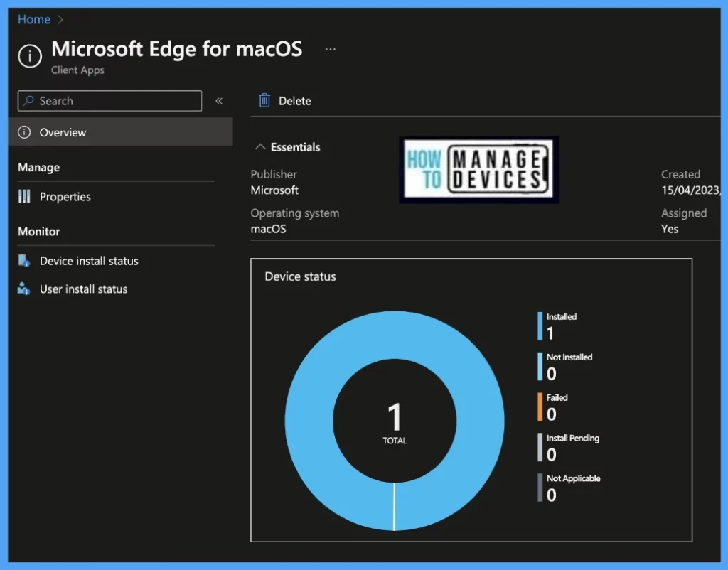Click the Installed legend blue swatch
This screenshot has width=728, height=570.
(x=540, y=326)
